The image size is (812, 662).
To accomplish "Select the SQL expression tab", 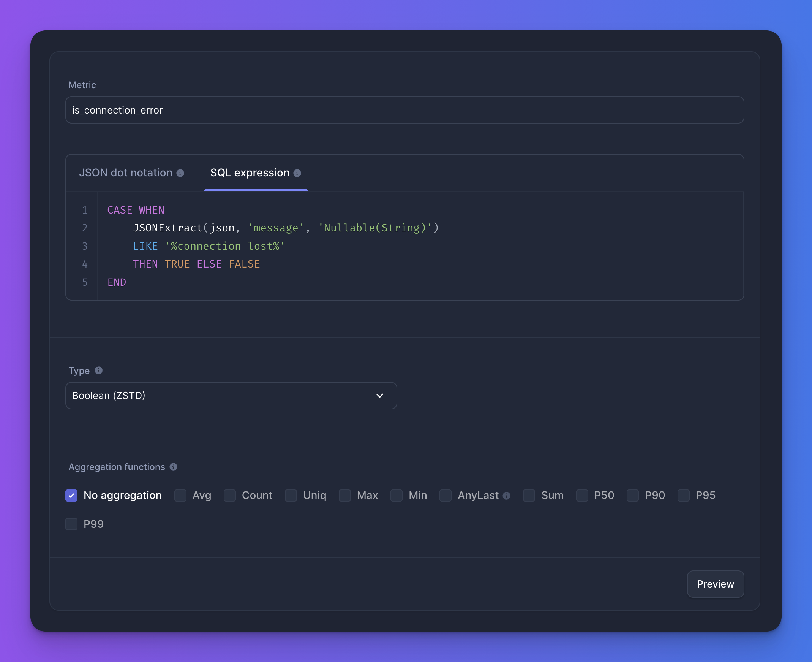I will click(256, 173).
